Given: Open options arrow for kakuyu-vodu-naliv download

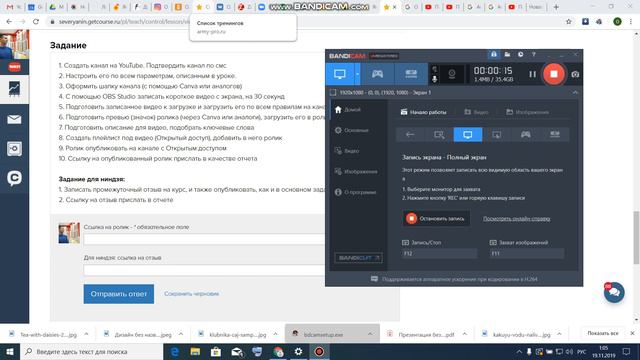Looking at the screenshot, I should pos(559,334).
